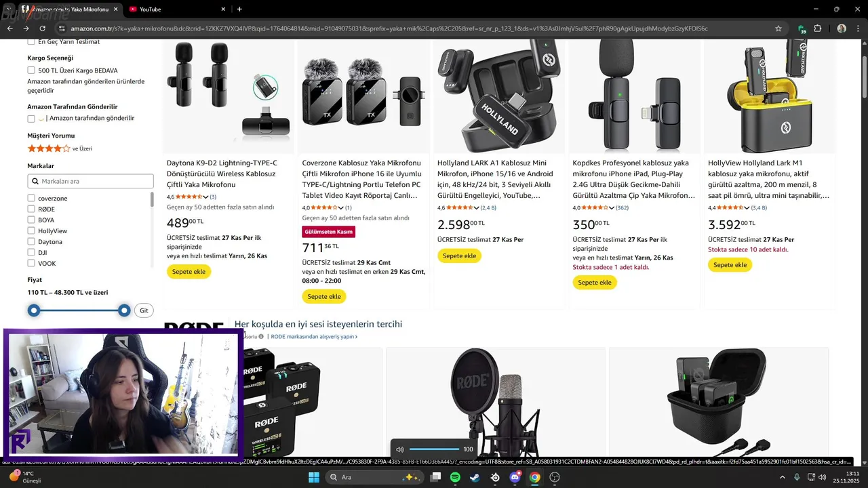
Task: Open Task View in the taskbar
Action: [436, 477]
